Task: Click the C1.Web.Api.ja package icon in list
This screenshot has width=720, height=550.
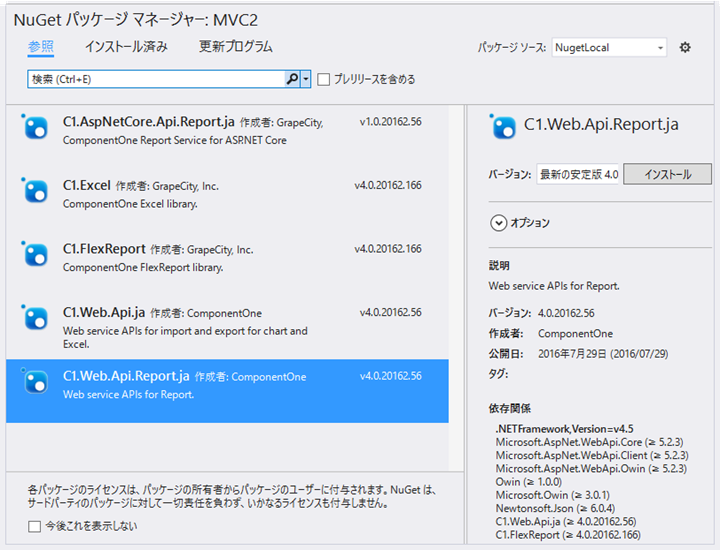Action: point(36,318)
